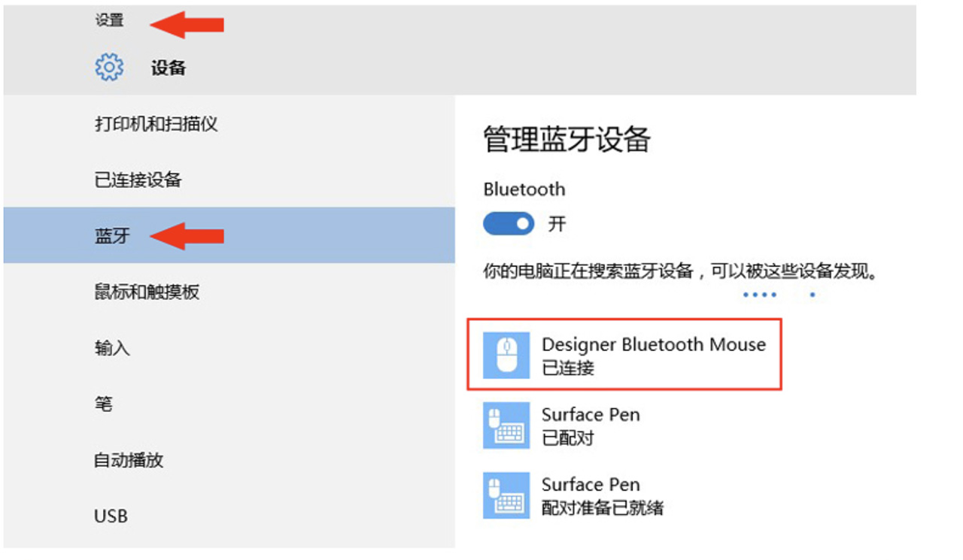Click the 设备 header label
The width and height of the screenshot is (963, 560).
coord(168,68)
